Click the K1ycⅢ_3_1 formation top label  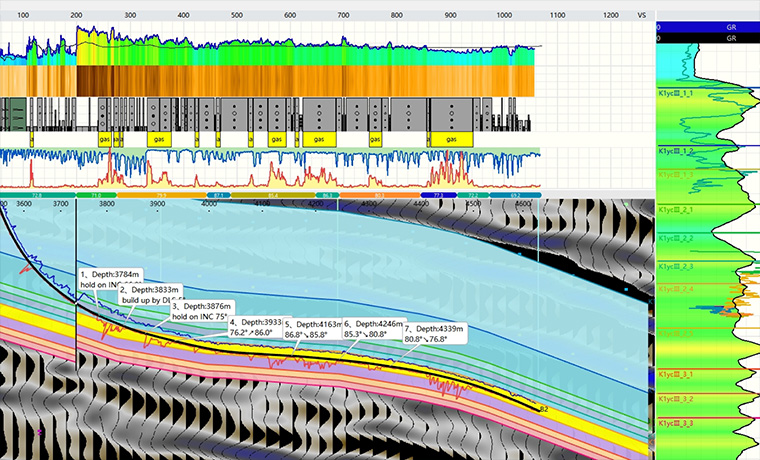point(675,375)
